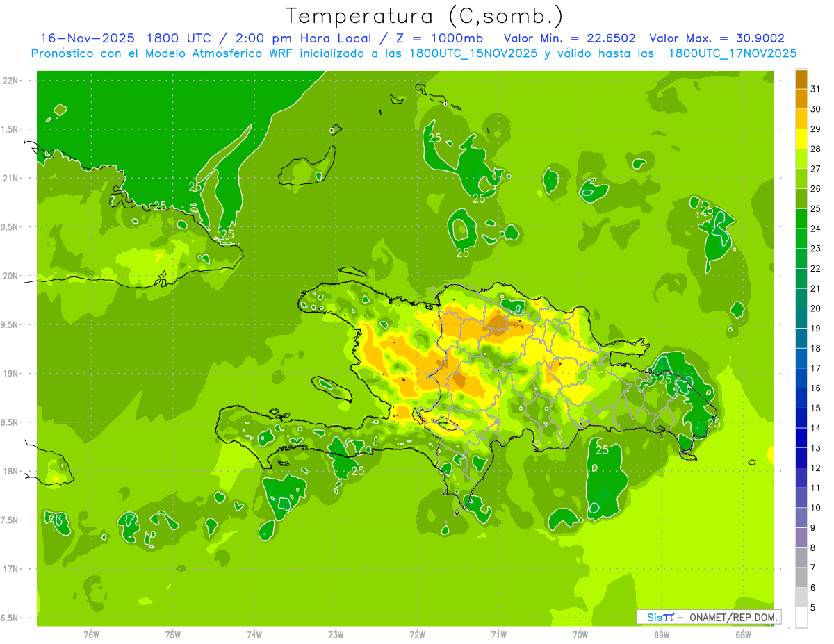This screenshot has width=834, height=644.
Task: Click the legend value '12'
Action: click(x=815, y=468)
